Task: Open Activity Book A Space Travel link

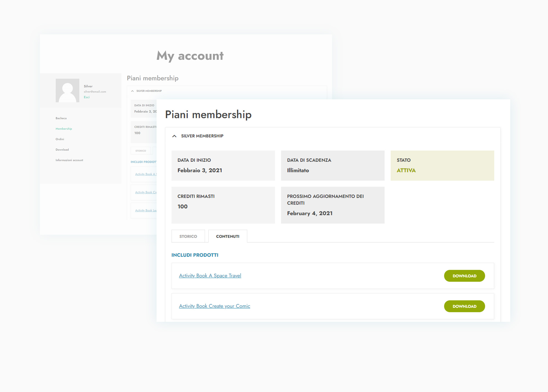Action: [210, 275]
